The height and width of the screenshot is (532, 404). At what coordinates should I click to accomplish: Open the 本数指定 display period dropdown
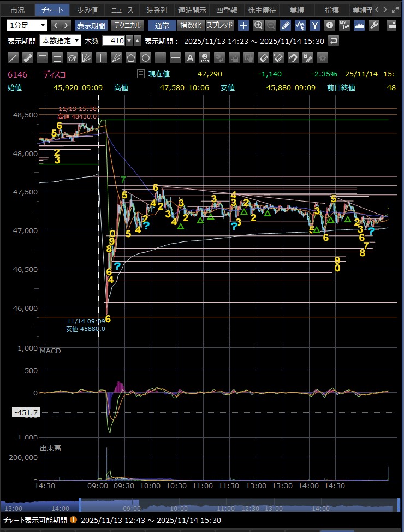(60, 41)
